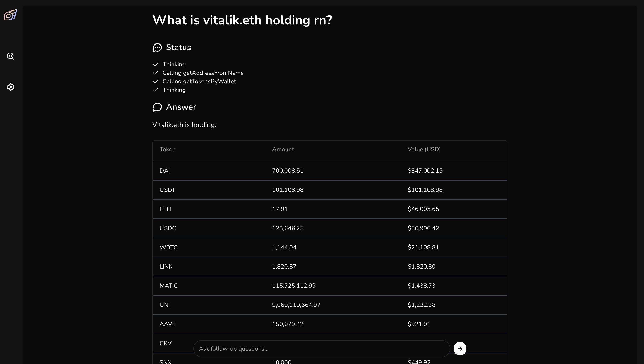Select MATIC amount 115,725,112.99

(294, 286)
